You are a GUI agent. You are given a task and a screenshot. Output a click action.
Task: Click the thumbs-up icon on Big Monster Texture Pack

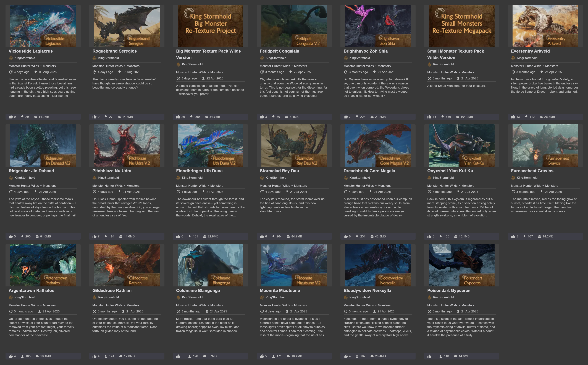[178, 117]
